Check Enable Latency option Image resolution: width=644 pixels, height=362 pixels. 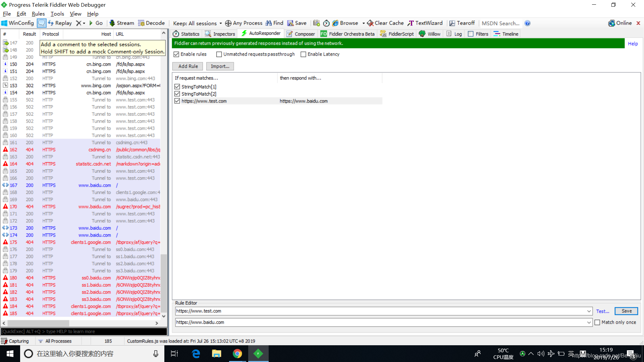tap(303, 54)
